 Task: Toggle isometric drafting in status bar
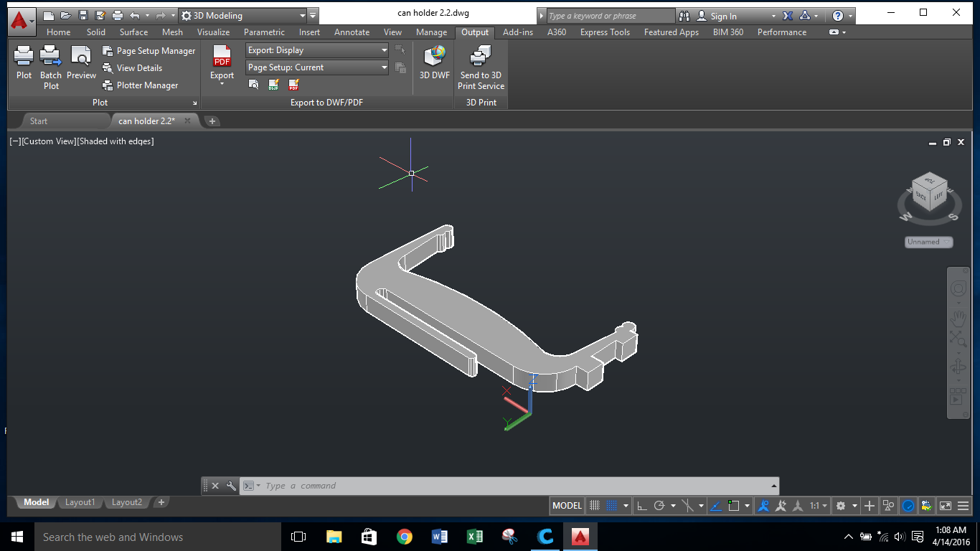click(x=687, y=506)
